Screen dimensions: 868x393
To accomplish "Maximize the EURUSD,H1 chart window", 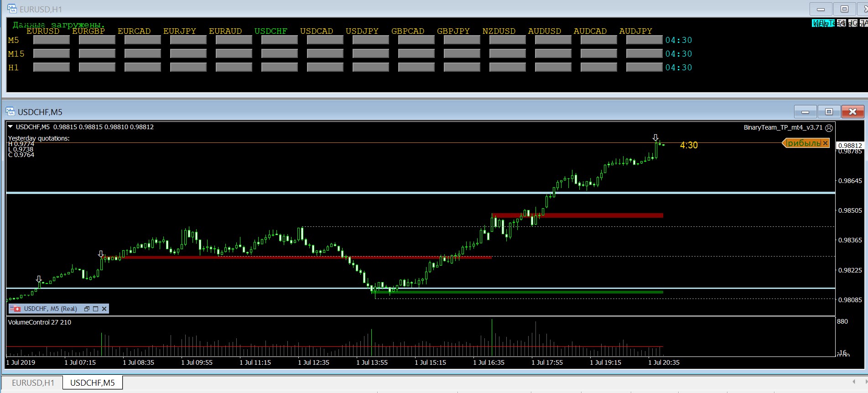I will (844, 9).
